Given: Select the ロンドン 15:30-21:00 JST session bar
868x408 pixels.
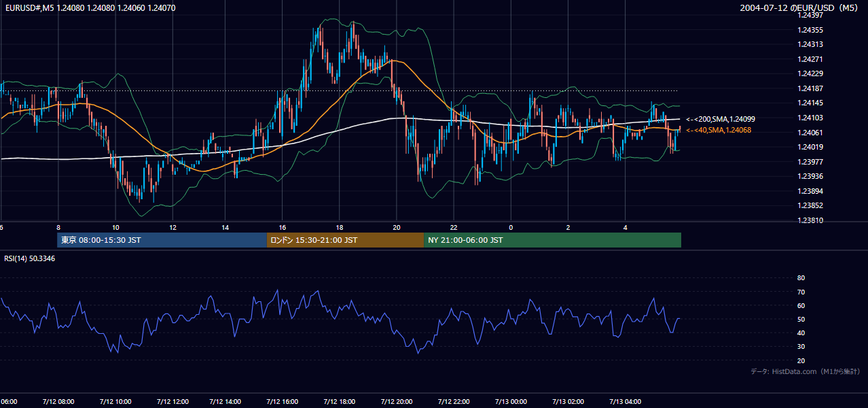Looking at the screenshot, I should coord(345,240).
